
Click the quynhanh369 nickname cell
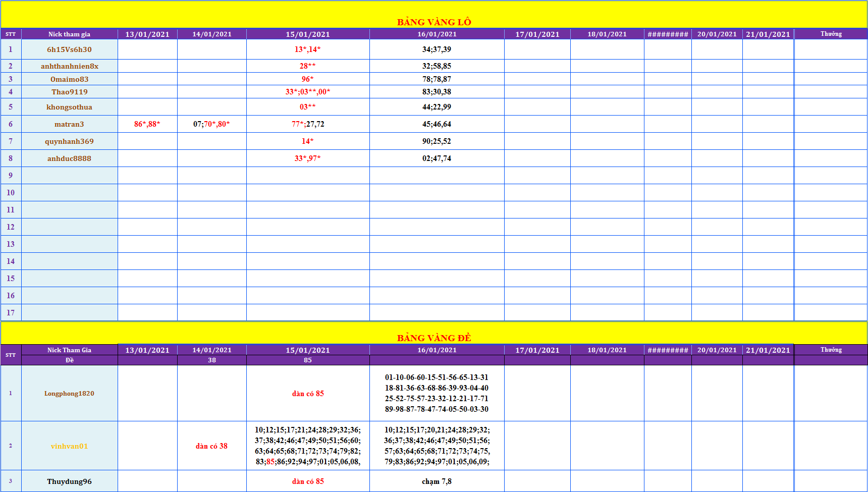pos(69,141)
